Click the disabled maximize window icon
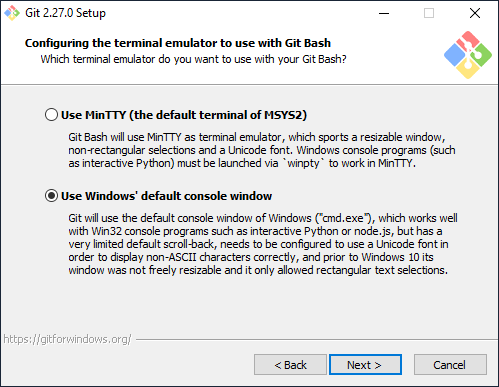 pyautogui.click(x=429, y=13)
